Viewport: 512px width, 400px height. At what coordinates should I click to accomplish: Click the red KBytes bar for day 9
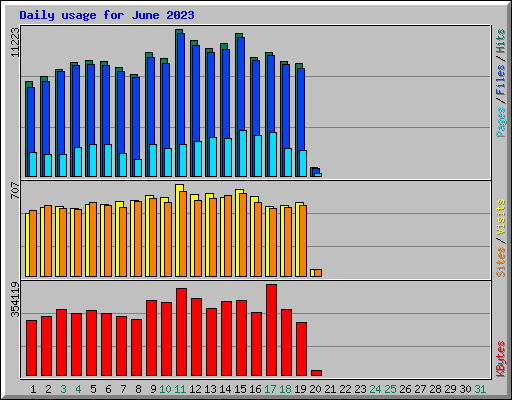(x=151, y=338)
